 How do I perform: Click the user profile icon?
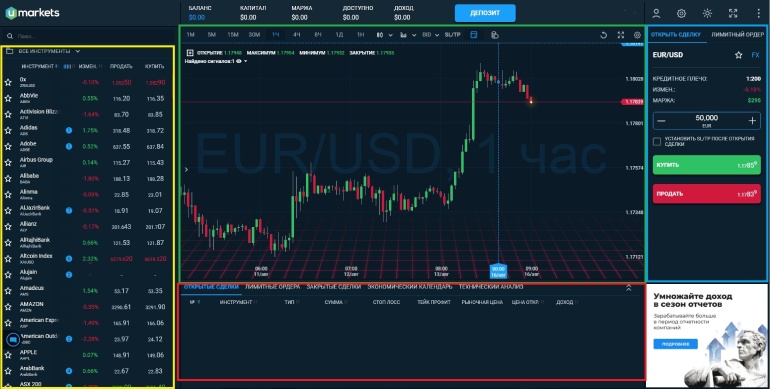(x=656, y=13)
